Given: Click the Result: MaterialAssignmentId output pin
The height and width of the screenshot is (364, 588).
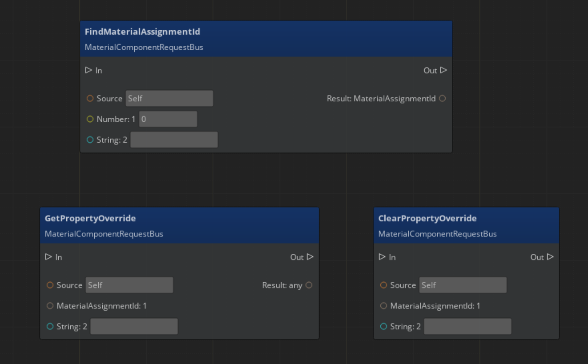Looking at the screenshot, I should tap(442, 99).
